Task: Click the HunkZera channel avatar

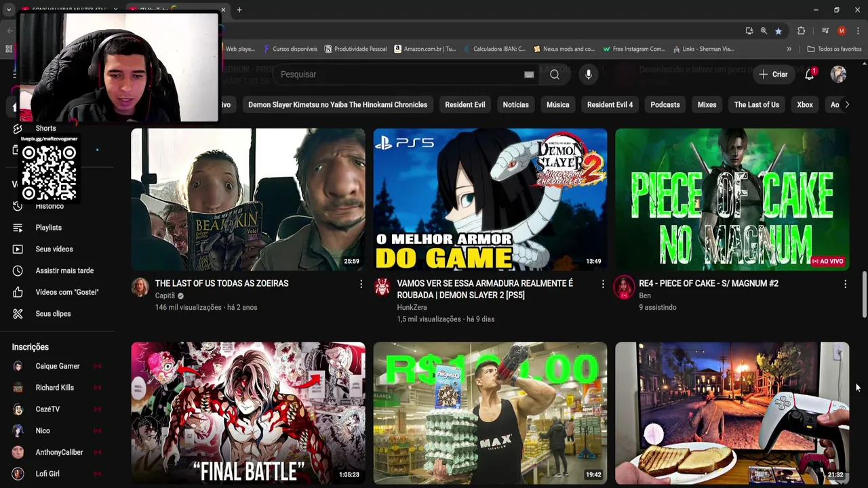Action: [382, 287]
